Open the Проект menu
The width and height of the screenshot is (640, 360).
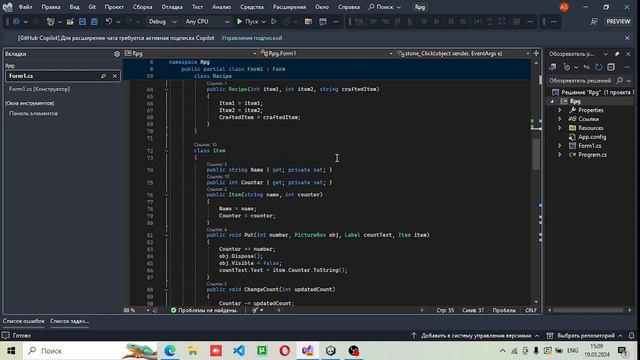[114, 7]
